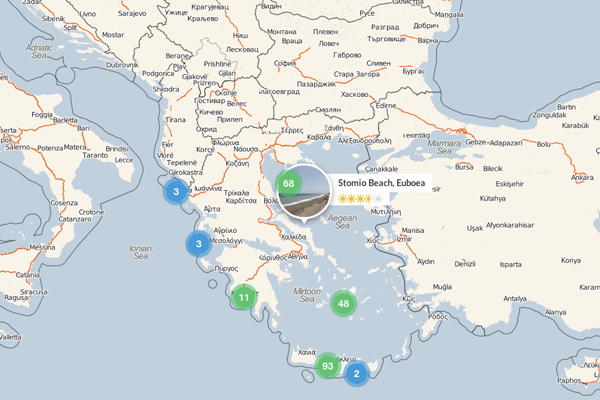Click the Aegean Sea label on the map
Screen dimensions: 600x400
342,222
